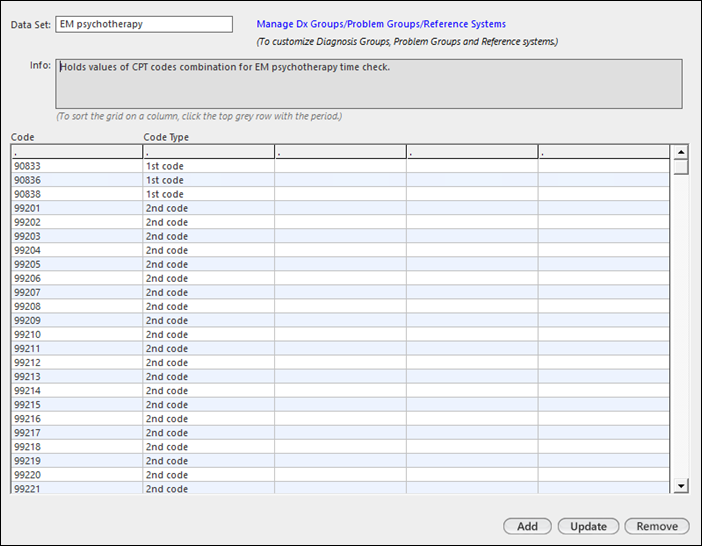Select code 90836 cell
The image size is (702, 546).
[77, 180]
